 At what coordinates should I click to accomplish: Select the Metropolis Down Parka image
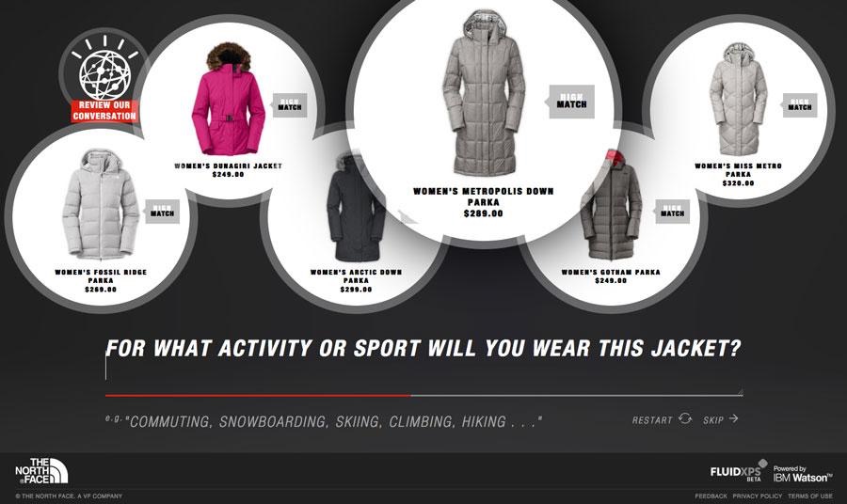pyautogui.click(x=484, y=93)
